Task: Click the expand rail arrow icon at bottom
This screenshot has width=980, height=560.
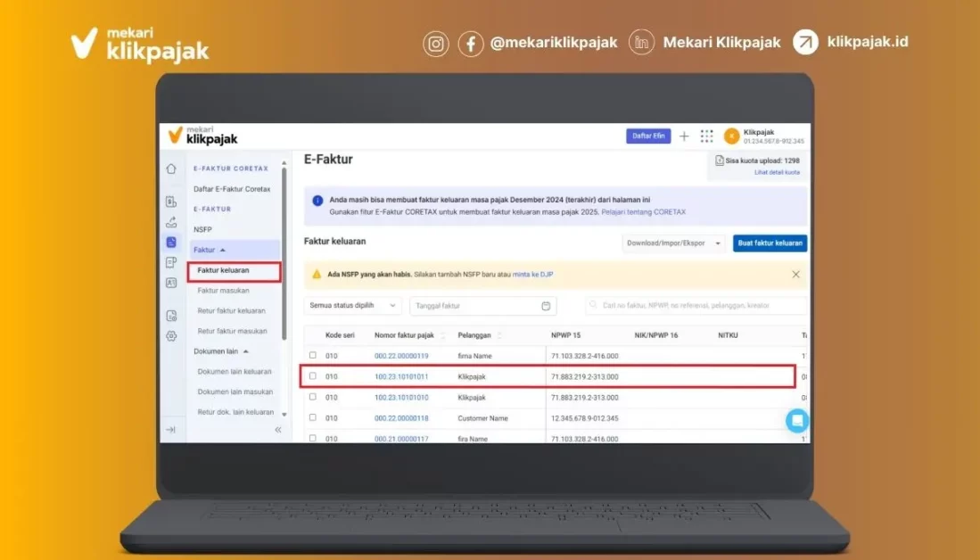Action: click(170, 430)
